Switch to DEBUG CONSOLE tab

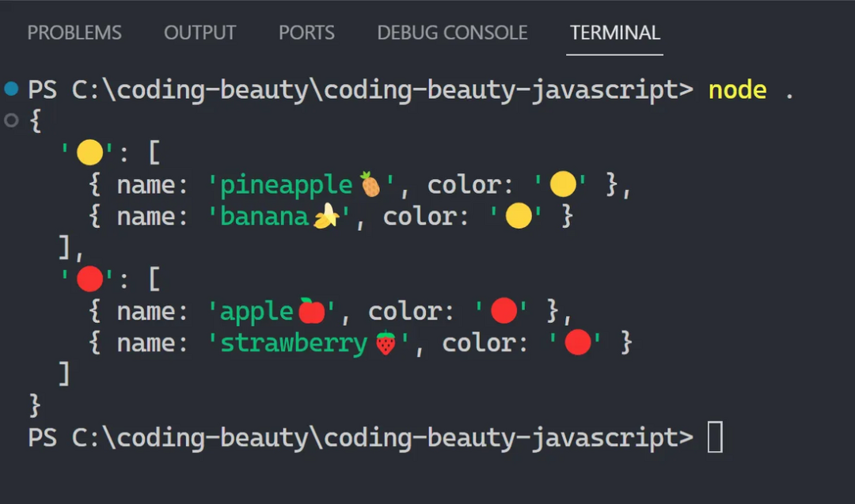[452, 32]
